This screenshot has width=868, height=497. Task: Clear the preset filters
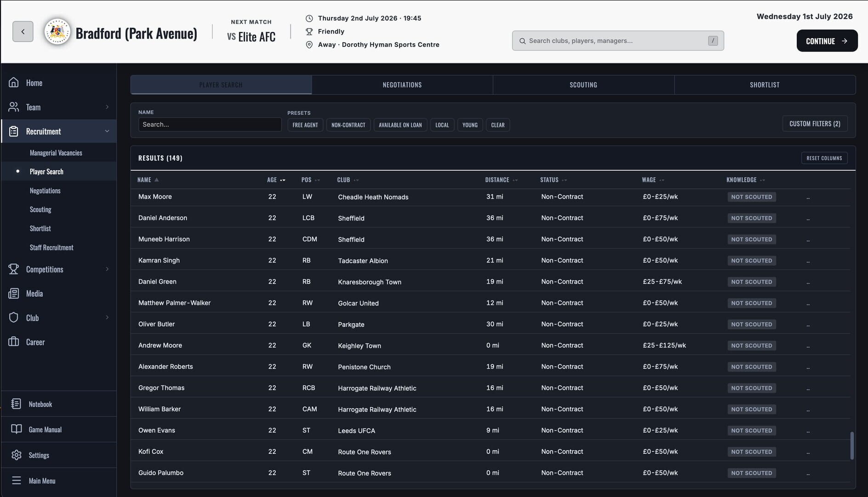pos(497,125)
